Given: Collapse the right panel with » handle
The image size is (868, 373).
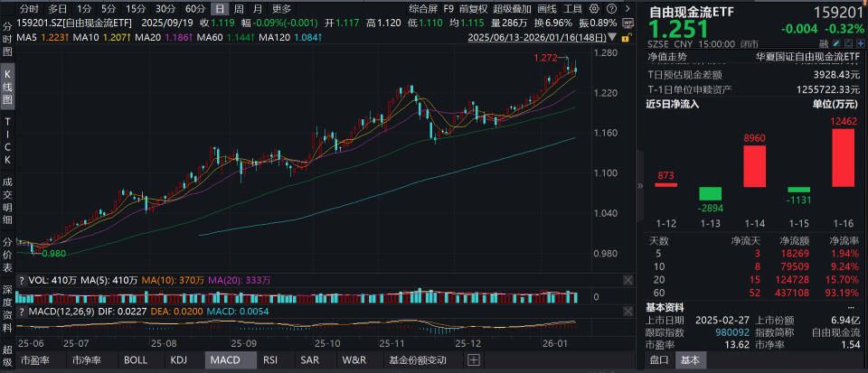Looking at the screenshot, I should tap(640, 186).
